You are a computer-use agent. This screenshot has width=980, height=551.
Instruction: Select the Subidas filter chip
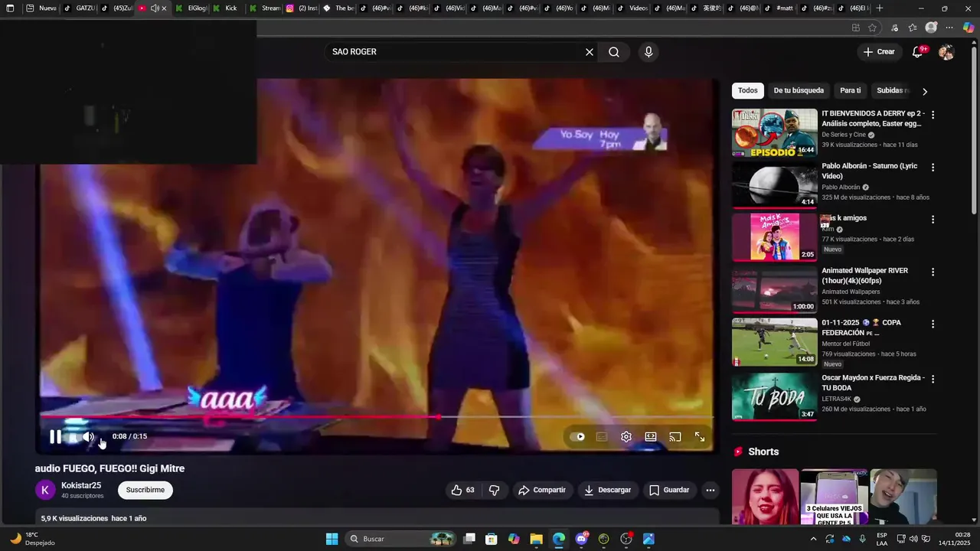click(x=890, y=90)
